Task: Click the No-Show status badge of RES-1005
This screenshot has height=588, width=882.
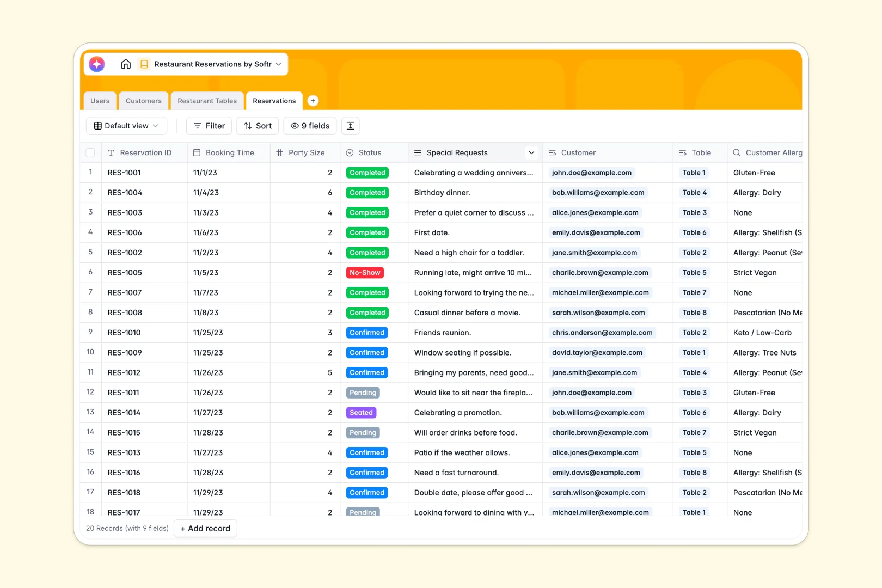Action: tap(365, 273)
